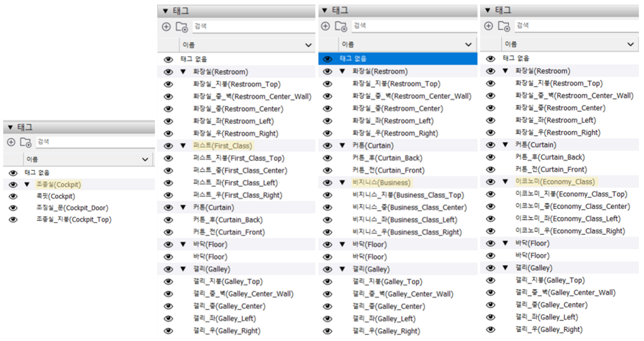Click Add Tag icon in Cockpit panel

click(x=11, y=142)
